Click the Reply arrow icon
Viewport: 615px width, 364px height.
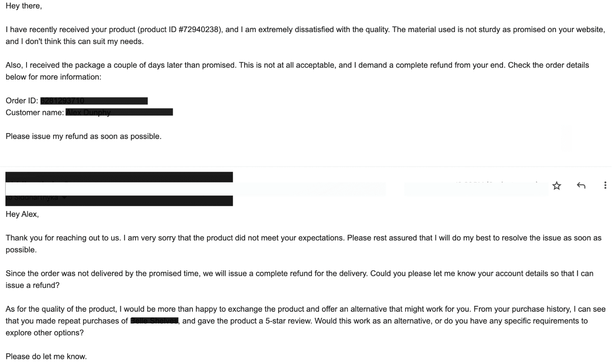coord(581,186)
